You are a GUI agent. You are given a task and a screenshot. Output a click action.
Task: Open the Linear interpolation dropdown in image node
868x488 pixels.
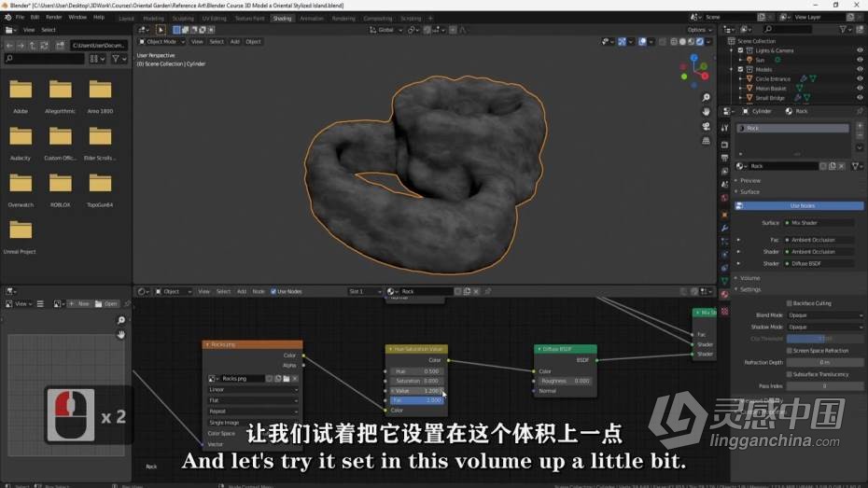(x=253, y=389)
